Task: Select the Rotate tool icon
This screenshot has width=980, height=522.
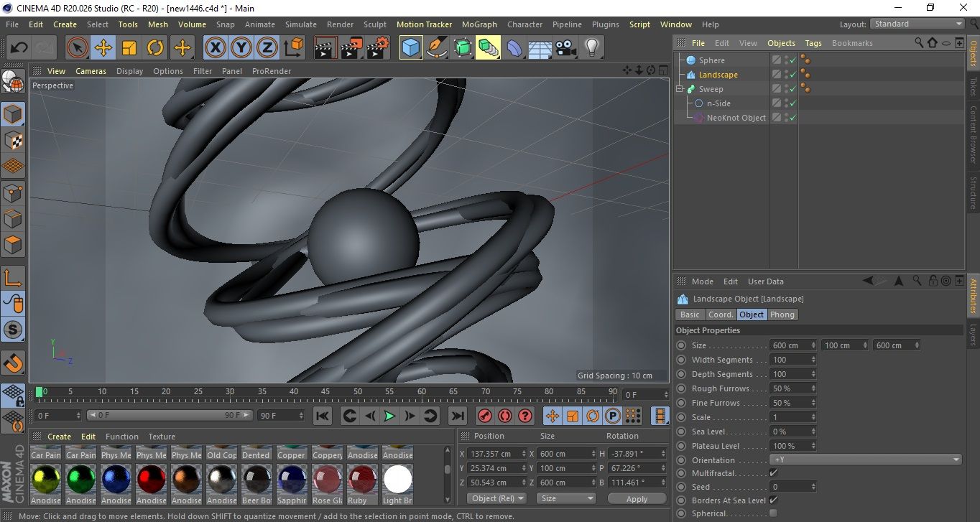Action: click(155, 48)
